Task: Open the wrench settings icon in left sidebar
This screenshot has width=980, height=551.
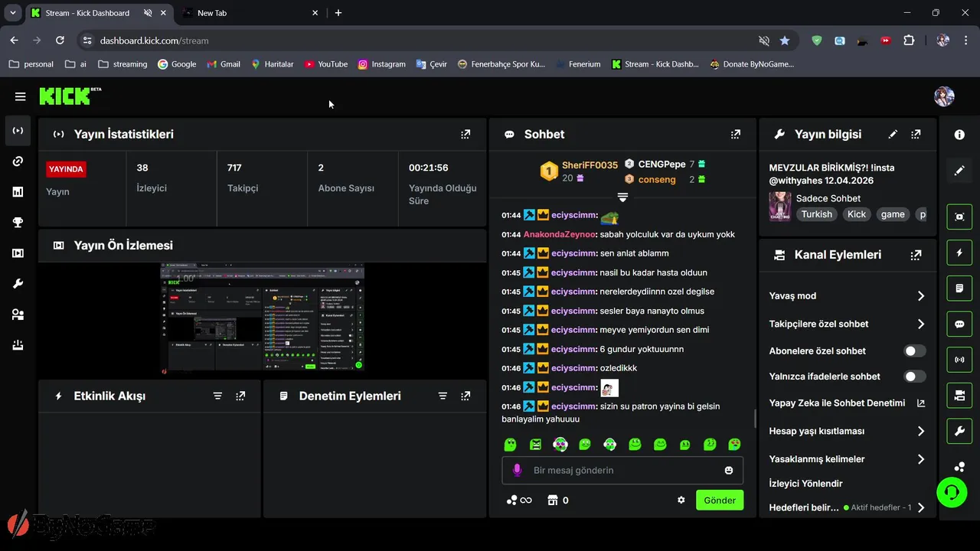Action: pos(18,284)
